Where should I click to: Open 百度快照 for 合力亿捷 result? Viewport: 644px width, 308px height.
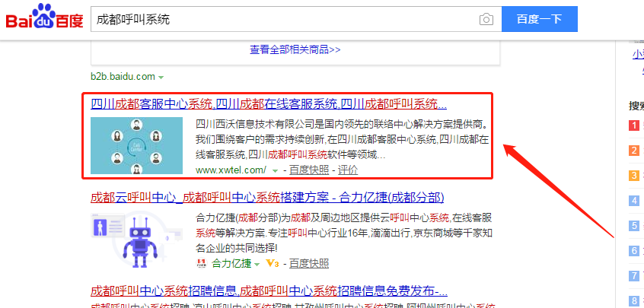tap(309, 263)
